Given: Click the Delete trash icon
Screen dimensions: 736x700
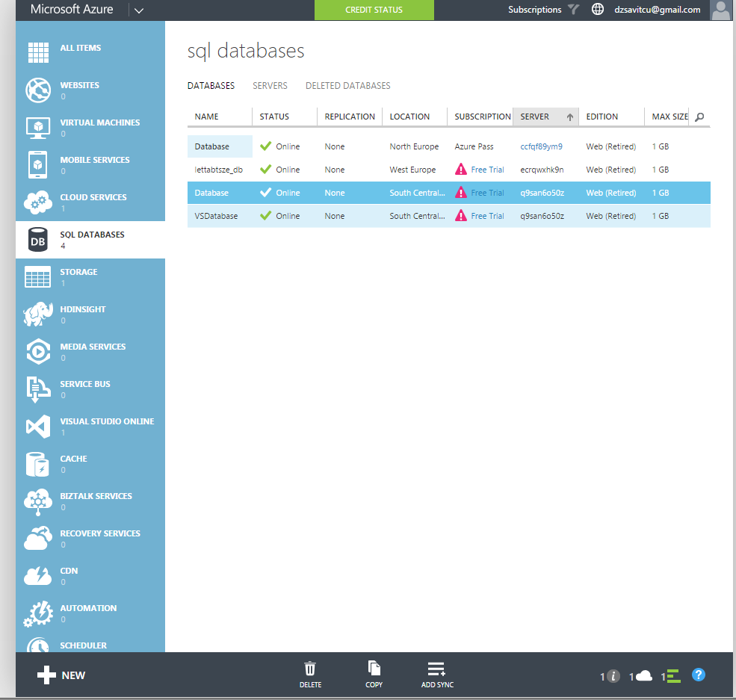Looking at the screenshot, I should click(x=310, y=669).
